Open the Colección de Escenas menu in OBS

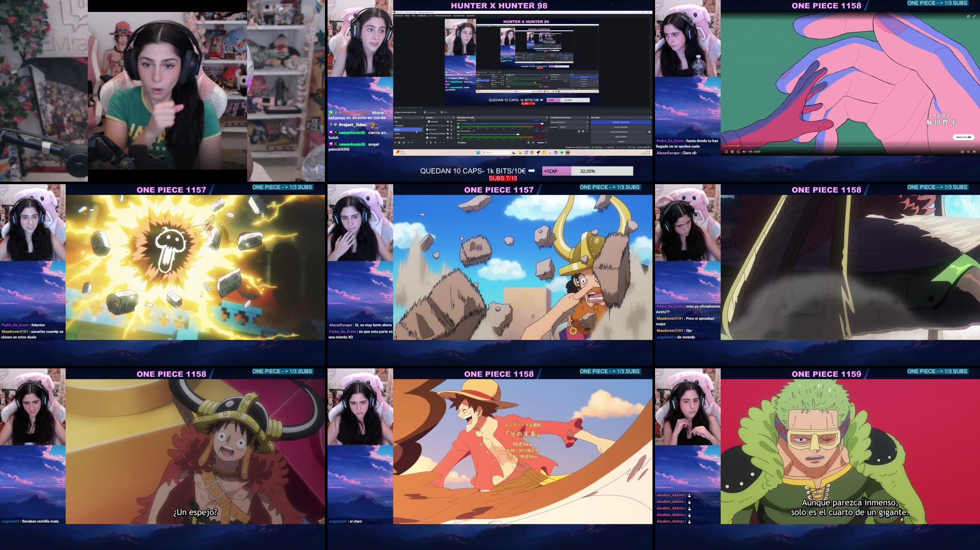443,15
